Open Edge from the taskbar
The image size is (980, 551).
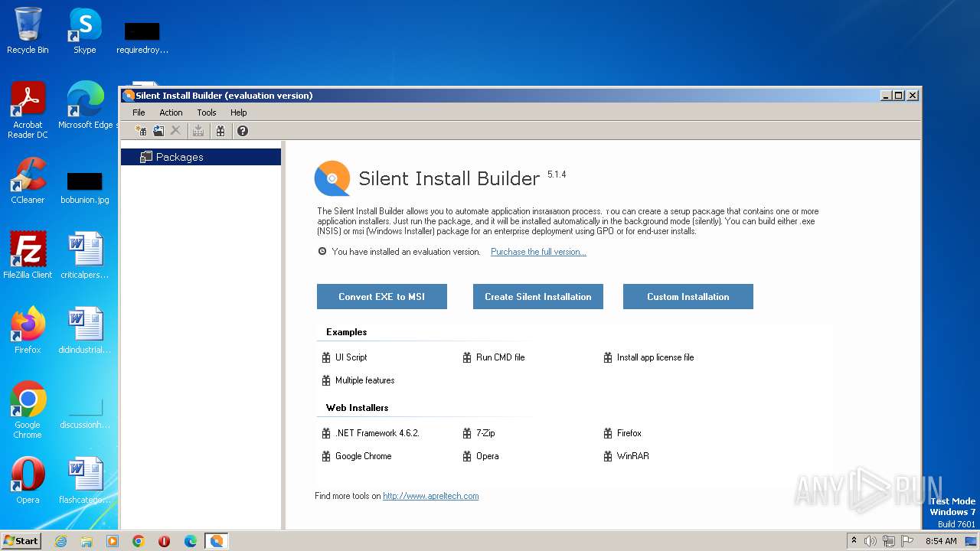tap(191, 541)
